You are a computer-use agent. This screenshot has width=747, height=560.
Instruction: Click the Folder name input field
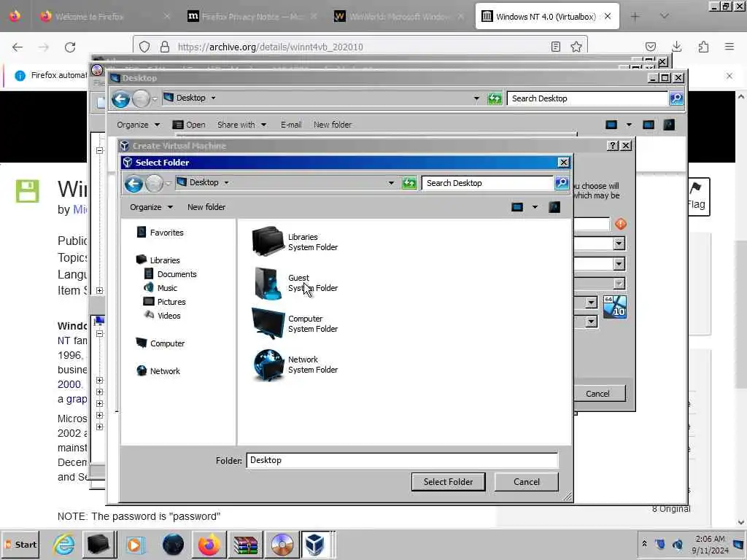coord(402,461)
